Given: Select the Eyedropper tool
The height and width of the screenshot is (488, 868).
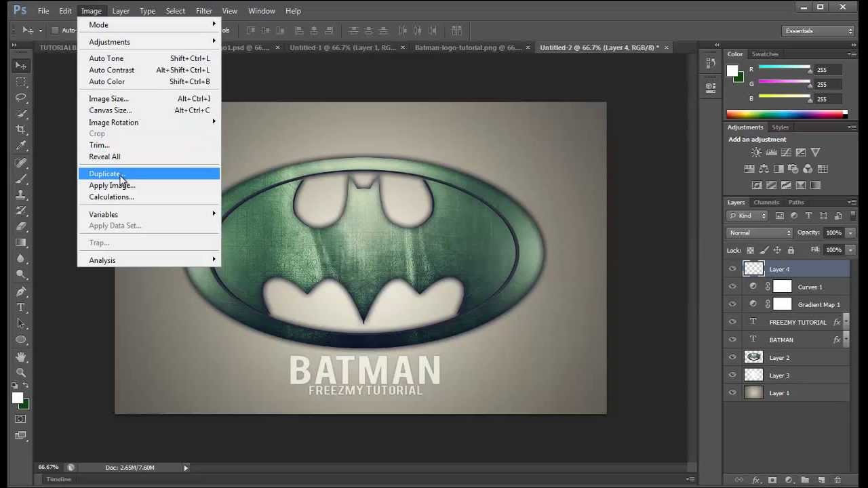Looking at the screenshot, I should pyautogui.click(x=21, y=145).
